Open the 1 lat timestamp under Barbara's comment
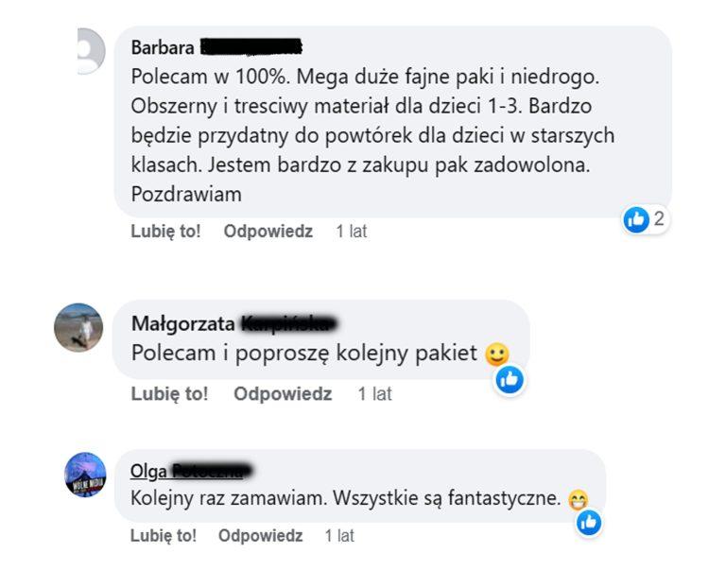This screenshot has width=726, height=588. pyautogui.click(x=352, y=231)
